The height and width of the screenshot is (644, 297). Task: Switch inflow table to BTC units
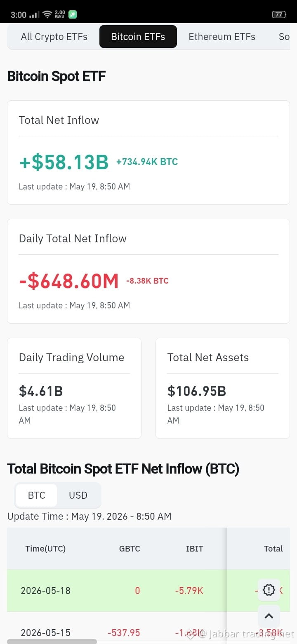[x=37, y=495]
